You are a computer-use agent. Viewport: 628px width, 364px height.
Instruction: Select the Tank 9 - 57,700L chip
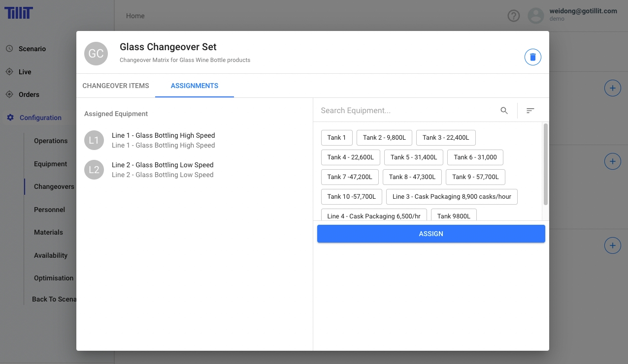pos(475,177)
